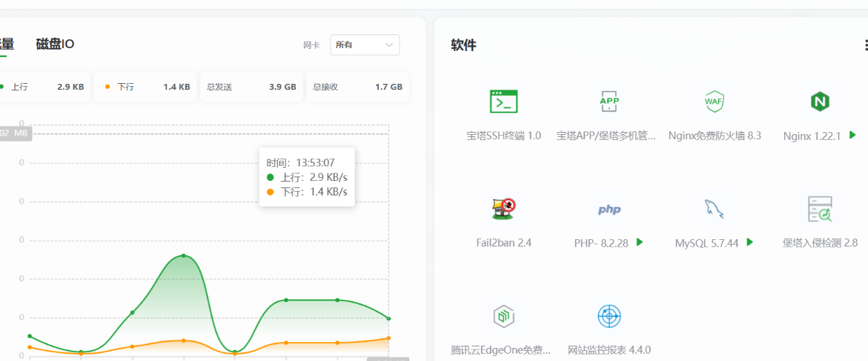The width and height of the screenshot is (868, 361).
Task: Click the 网站监控报表 target icon
Action: click(x=609, y=317)
